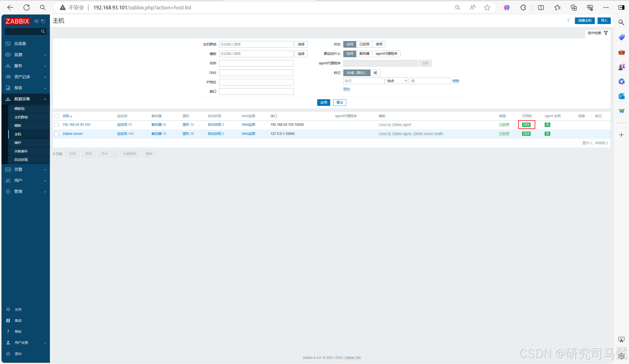629x364 pixels.
Task: Open Edge sidebar shopping tag icon
Action: (621, 37)
